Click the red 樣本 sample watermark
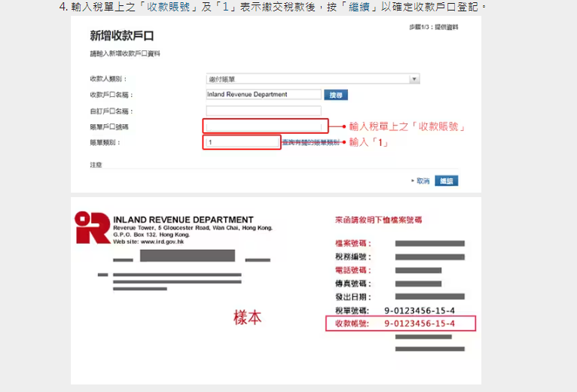The image size is (577, 392). pyautogui.click(x=248, y=318)
